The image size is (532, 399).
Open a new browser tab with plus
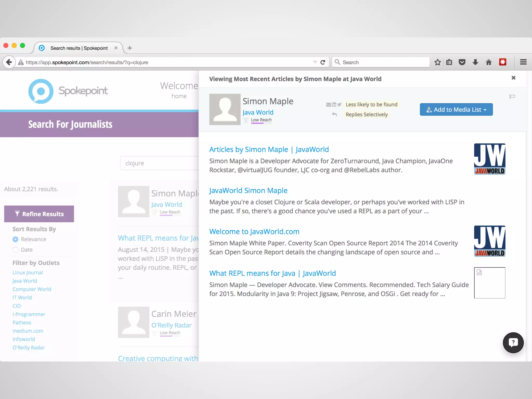click(x=130, y=48)
